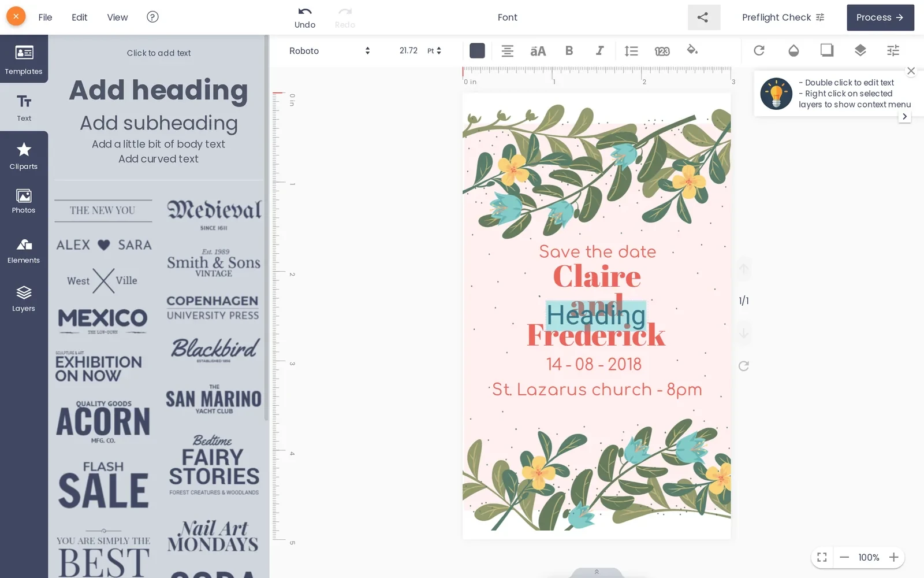Add a heading text
Viewport: 924px width, 578px height.
pyautogui.click(x=158, y=91)
